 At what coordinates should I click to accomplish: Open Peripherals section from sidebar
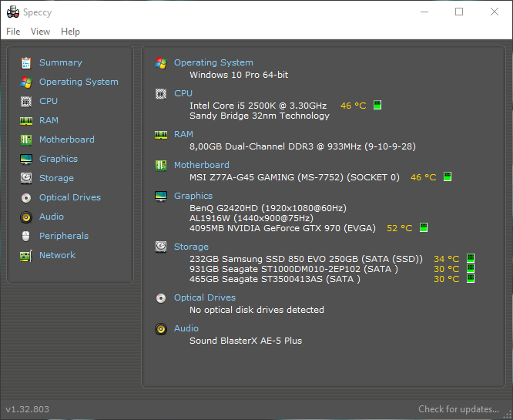64,236
